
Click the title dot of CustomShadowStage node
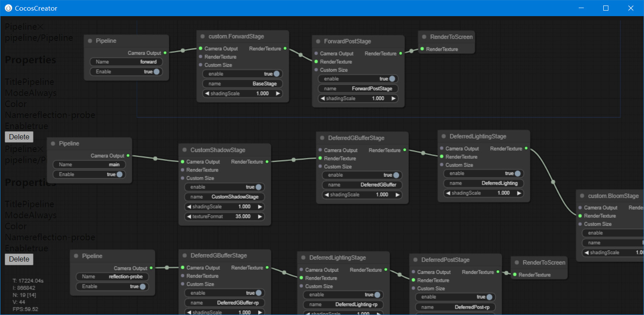click(184, 150)
